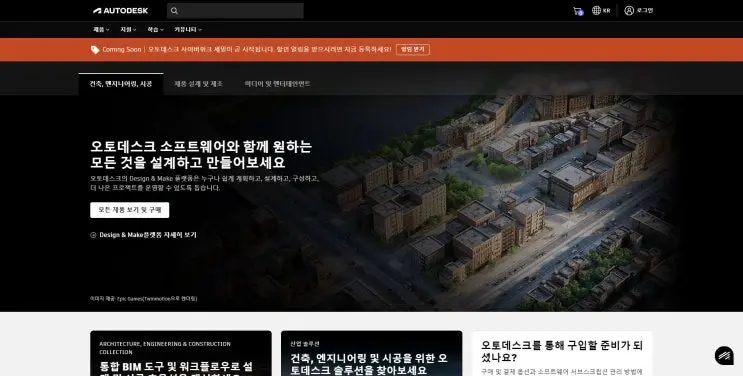743x376 pixels.
Task: Expand the 커뮤니티 menu
Action: (188, 29)
